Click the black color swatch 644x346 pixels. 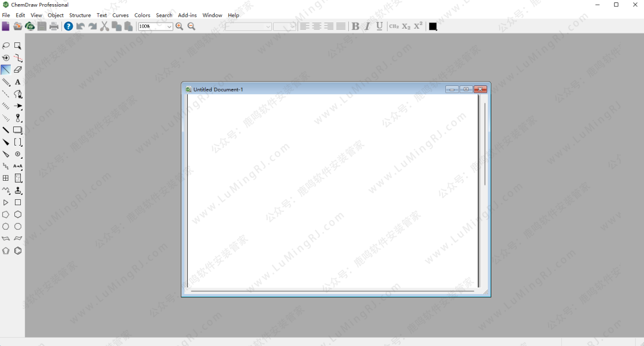pos(433,27)
